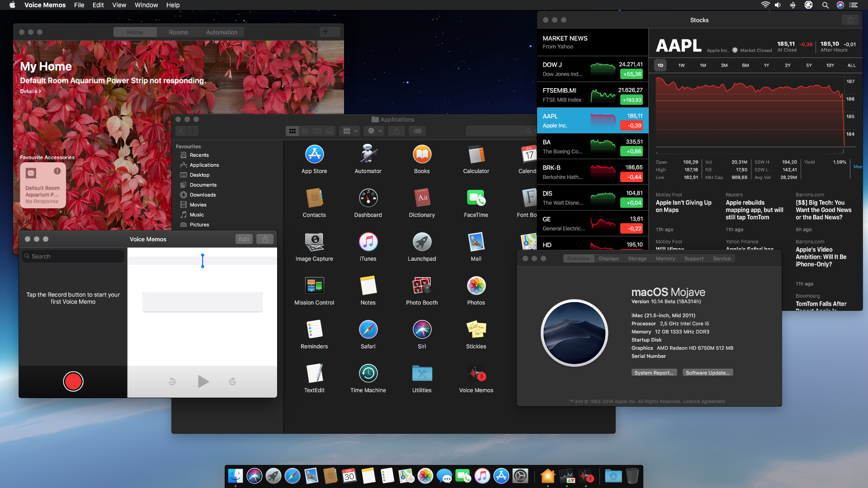Click the Siri icon in Applications
Image resolution: width=868 pixels, height=488 pixels.
[421, 330]
